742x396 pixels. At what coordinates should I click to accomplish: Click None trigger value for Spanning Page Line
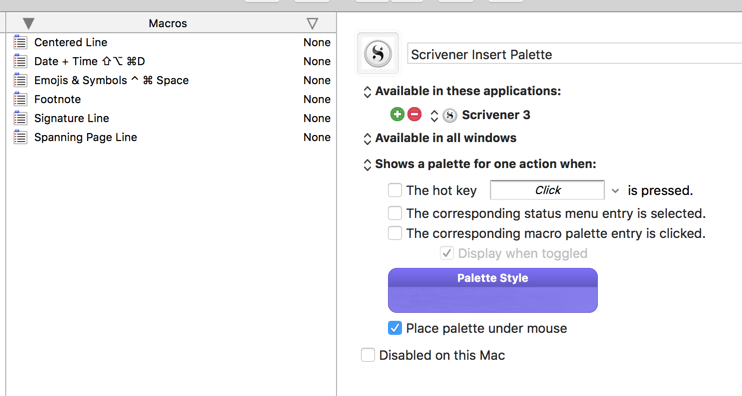pyautogui.click(x=317, y=137)
